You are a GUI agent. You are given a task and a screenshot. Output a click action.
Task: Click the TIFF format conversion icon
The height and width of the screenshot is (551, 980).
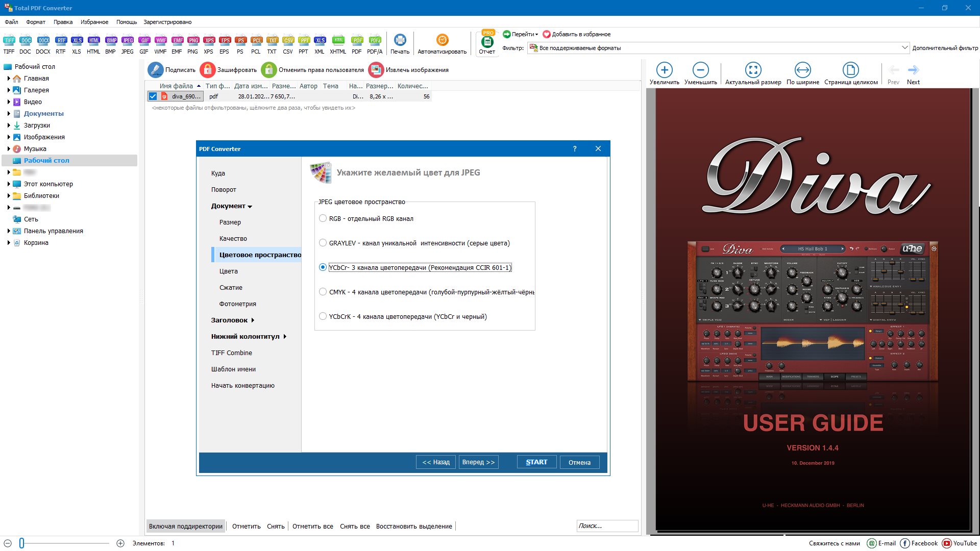point(9,40)
